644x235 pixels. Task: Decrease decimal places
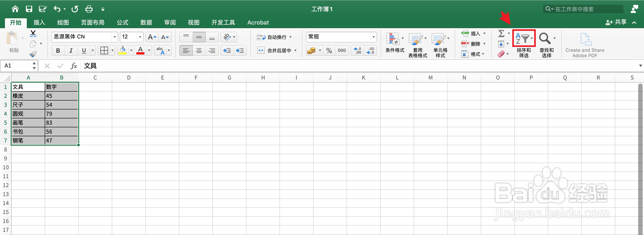370,50
